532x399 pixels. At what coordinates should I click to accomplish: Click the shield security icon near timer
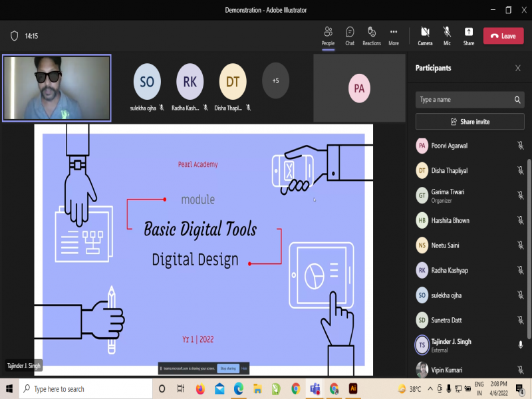15,36
